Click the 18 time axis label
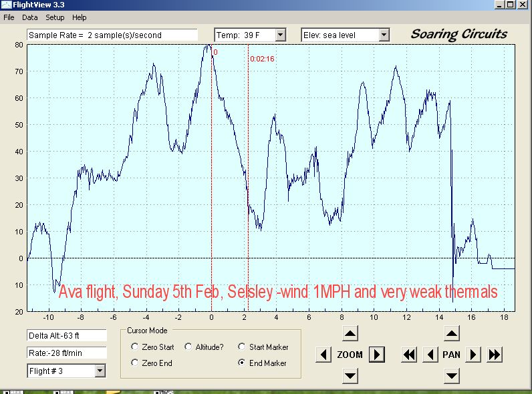This screenshot has height=394, width=532. pyautogui.click(x=504, y=317)
